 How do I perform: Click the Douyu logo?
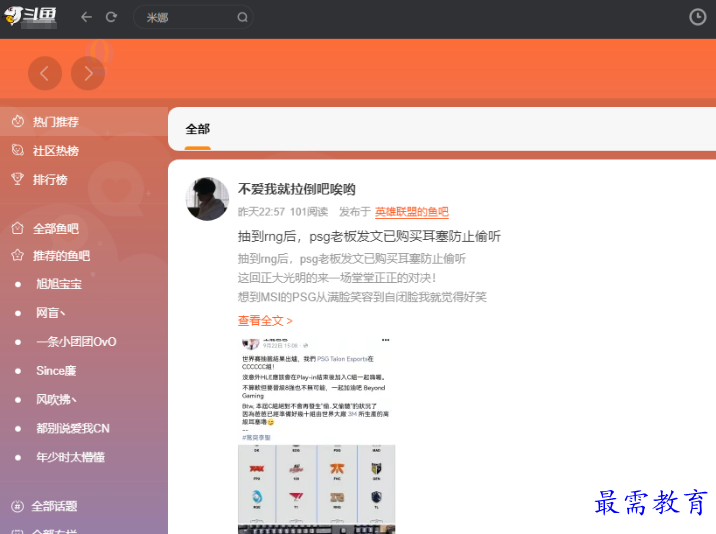tap(30, 16)
